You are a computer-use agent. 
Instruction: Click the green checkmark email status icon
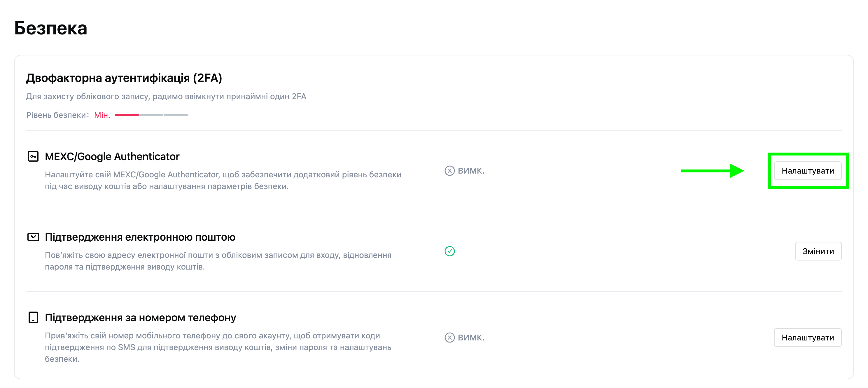tap(449, 251)
